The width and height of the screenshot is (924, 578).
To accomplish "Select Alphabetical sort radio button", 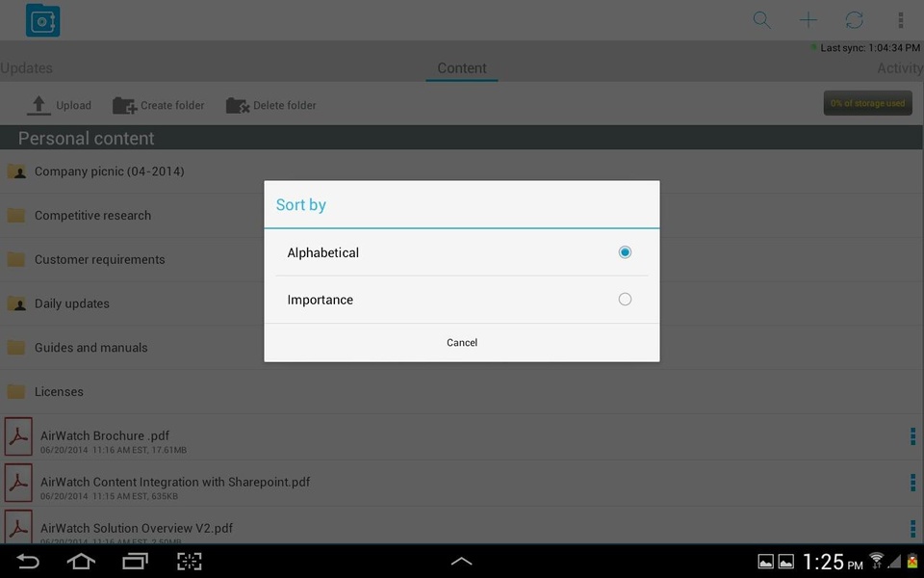I will coord(625,252).
